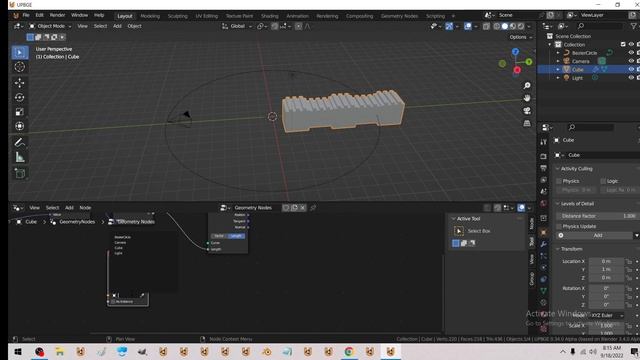Enable Physics activity culling checkbox
This screenshot has width=640, height=360.
pyautogui.click(x=559, y=181)
